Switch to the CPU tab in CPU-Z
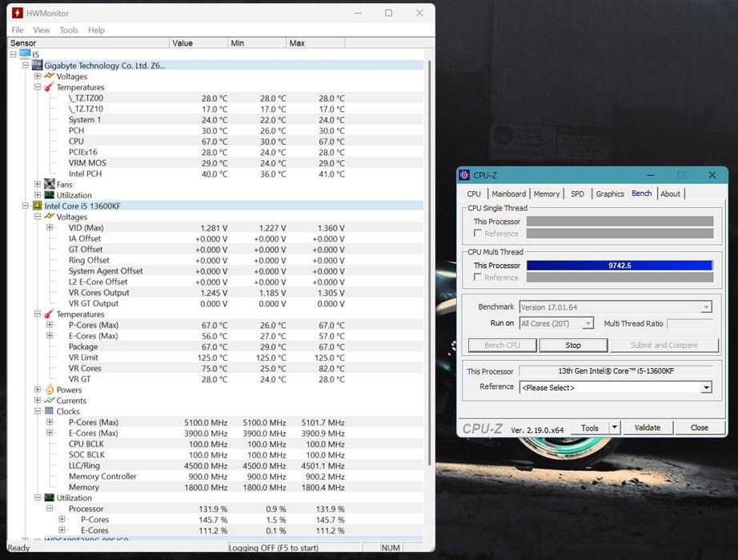 click(474, 194)
